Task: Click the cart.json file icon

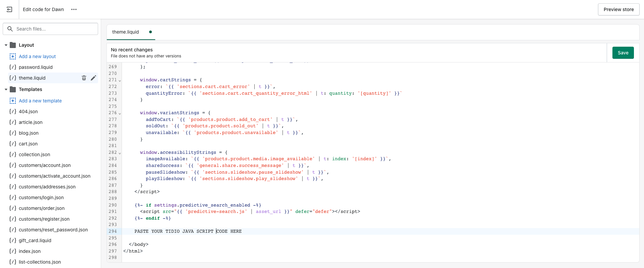Action: click(13, 144)
